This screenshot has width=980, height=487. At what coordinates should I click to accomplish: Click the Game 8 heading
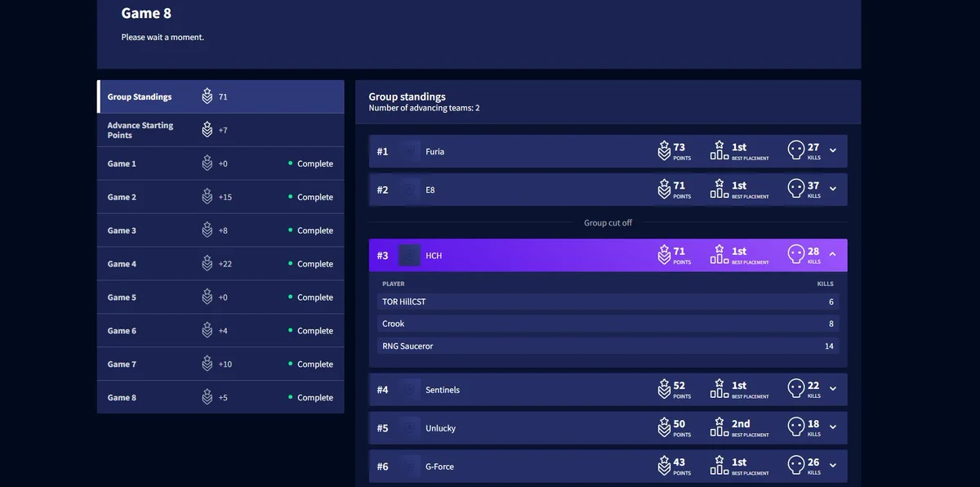[x=146, y=13]
